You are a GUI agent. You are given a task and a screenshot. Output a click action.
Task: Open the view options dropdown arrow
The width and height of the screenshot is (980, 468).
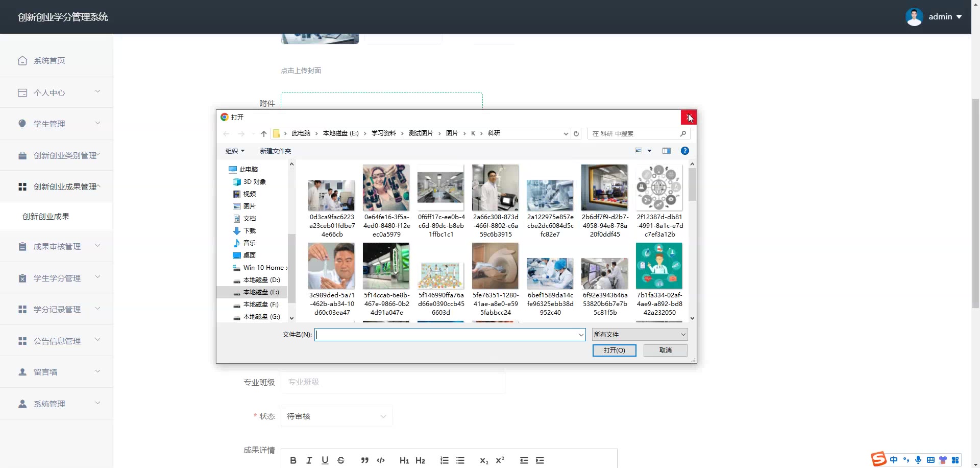coord(649,151)
